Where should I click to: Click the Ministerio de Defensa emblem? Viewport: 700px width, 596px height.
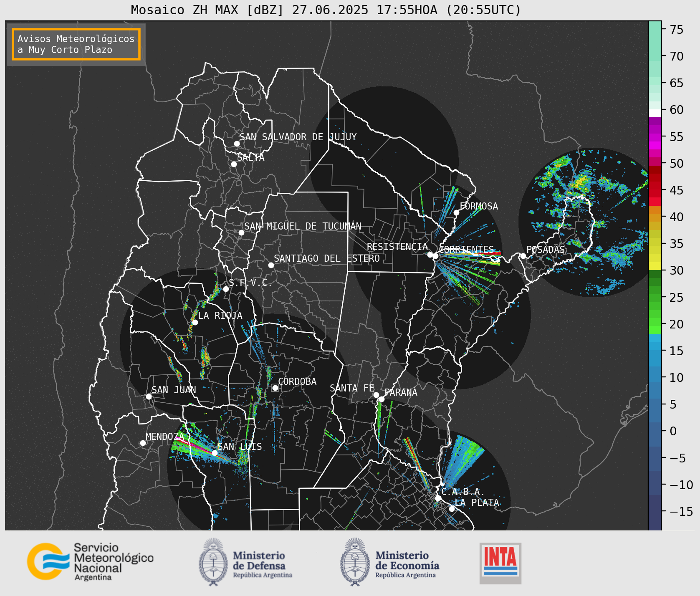(213, 561)
